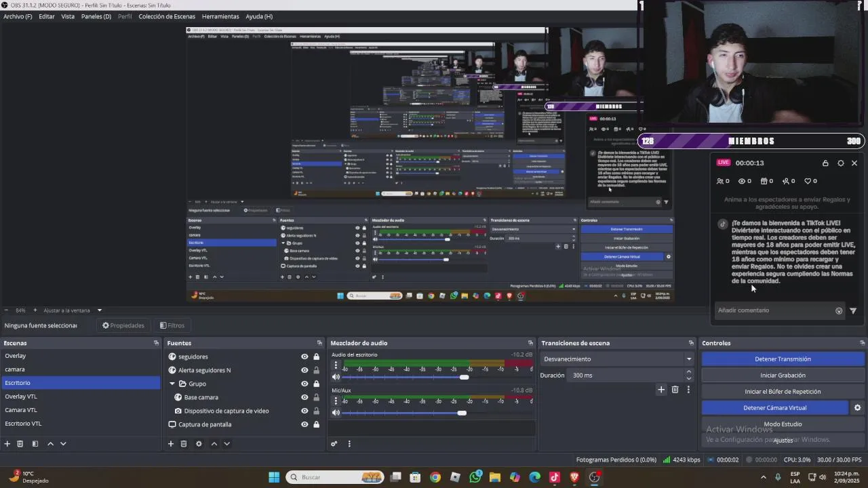Mute Audio del escritorio speaker icon
Viewport: 868px width, 488px height.
pos(336,377)
